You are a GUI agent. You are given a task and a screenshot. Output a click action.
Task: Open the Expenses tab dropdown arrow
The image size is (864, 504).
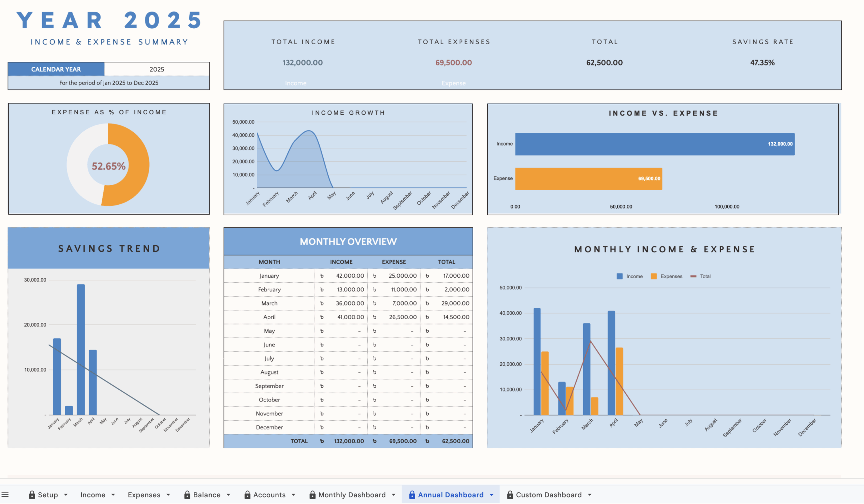pos(168,495)
